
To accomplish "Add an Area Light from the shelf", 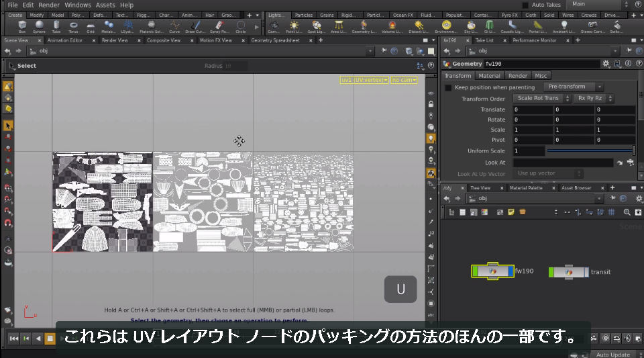I will (339, 27).
